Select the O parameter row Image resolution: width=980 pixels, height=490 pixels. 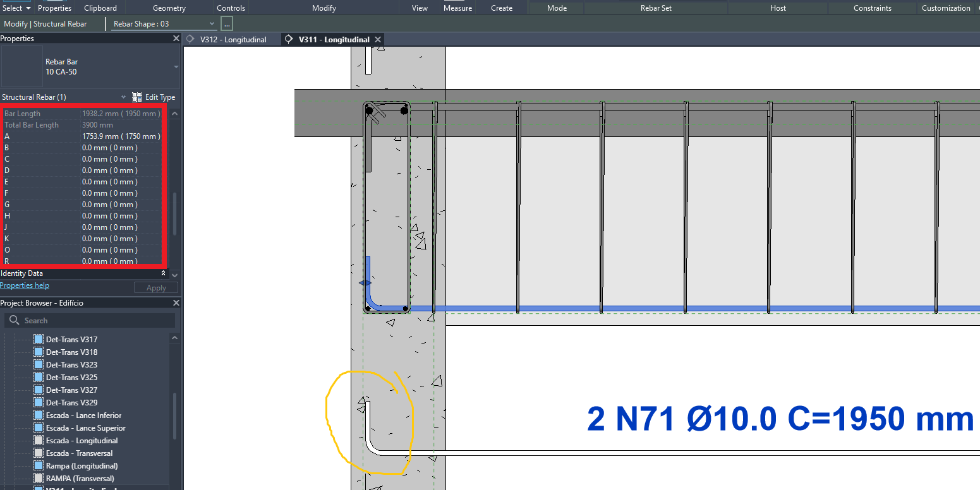click(82, 250)
